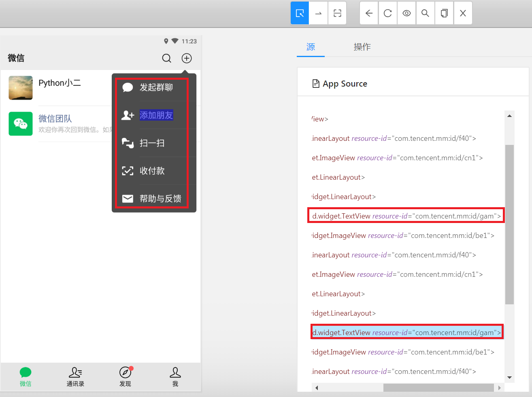Screen dimensions: 532x397
Task: Switch to the 源 tab
Action: [311, 47]
